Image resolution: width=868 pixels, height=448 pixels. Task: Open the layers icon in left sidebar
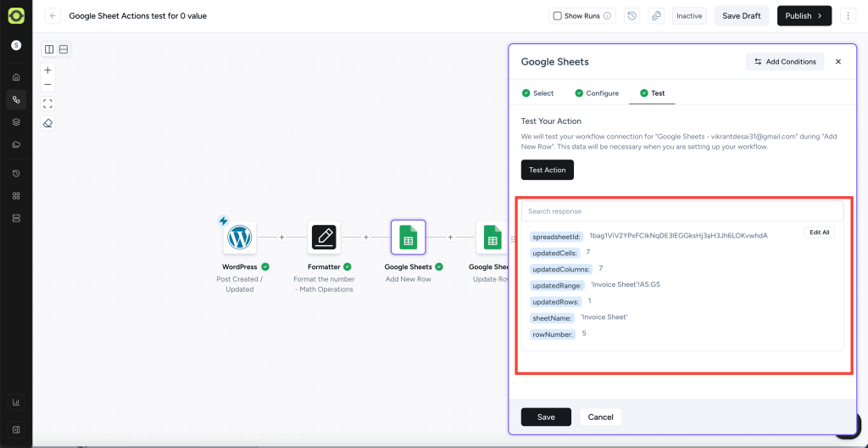pyautogui.click(x=16, y=122)
